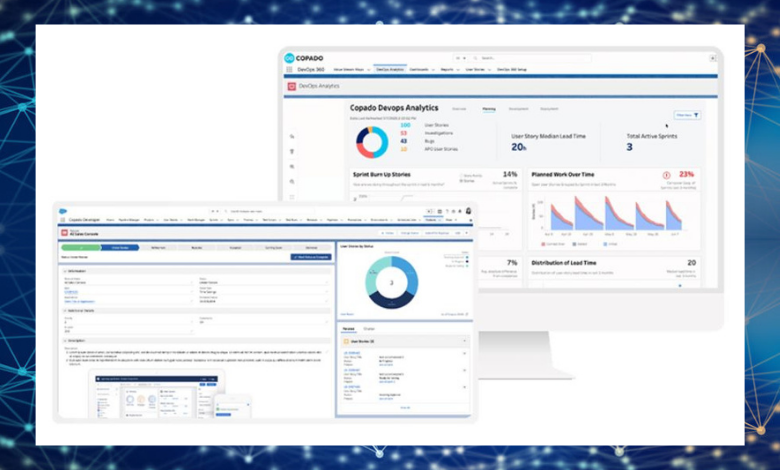
Task: Switch to the Chatter tab on the record
Action: [369, 329]
